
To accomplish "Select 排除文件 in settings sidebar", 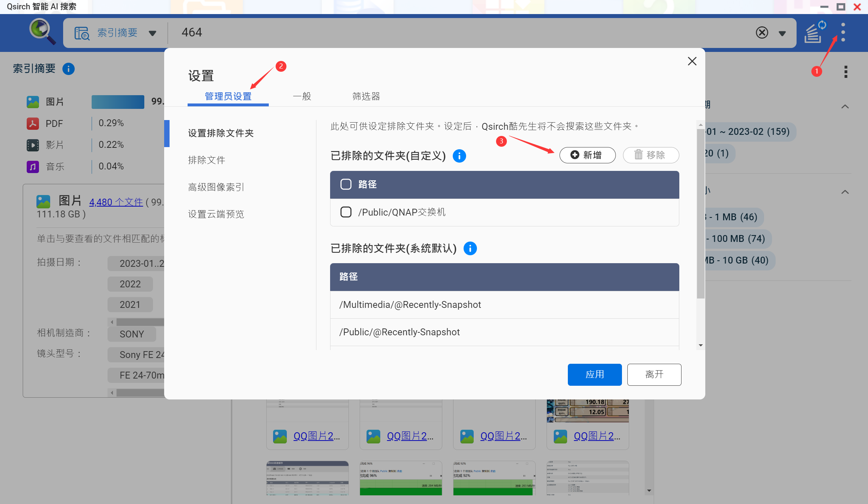I will coord(206,160).
